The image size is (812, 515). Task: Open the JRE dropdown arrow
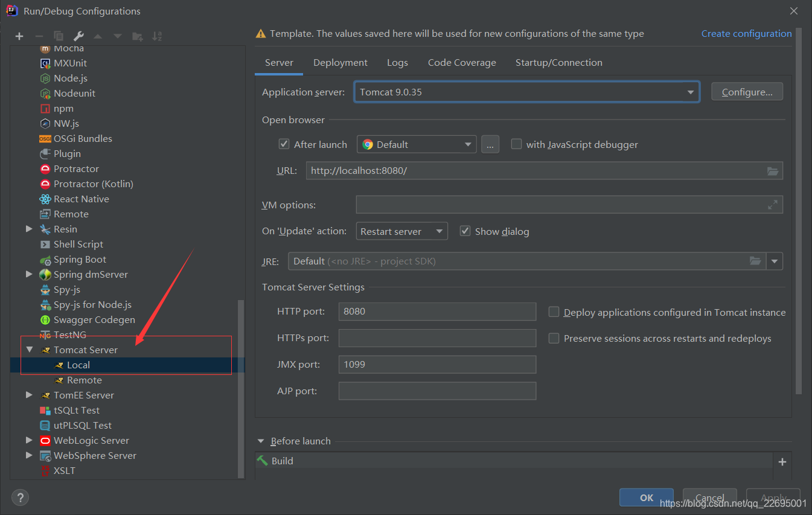(775, 261)
